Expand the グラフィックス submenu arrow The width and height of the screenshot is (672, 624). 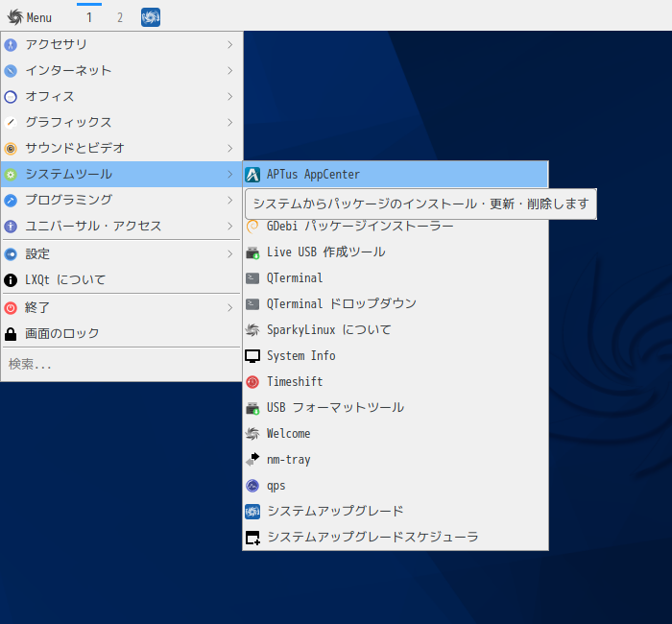click(230, 123)
